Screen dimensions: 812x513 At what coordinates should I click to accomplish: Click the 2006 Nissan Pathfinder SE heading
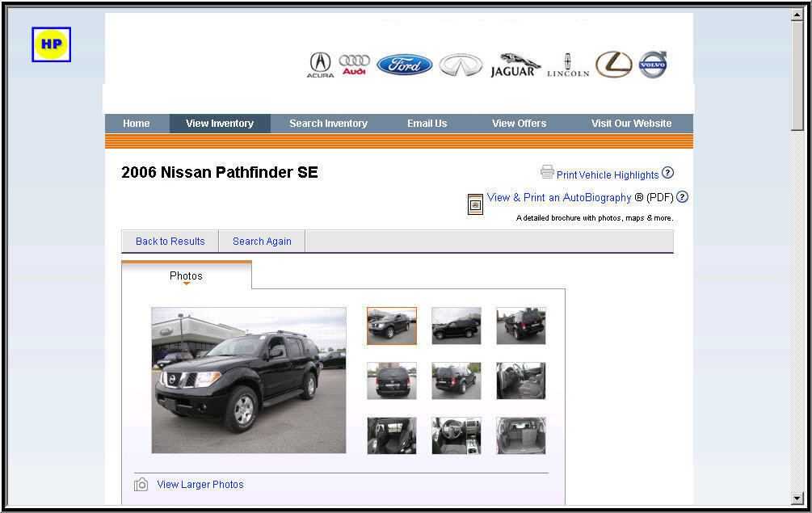[220, 172]
